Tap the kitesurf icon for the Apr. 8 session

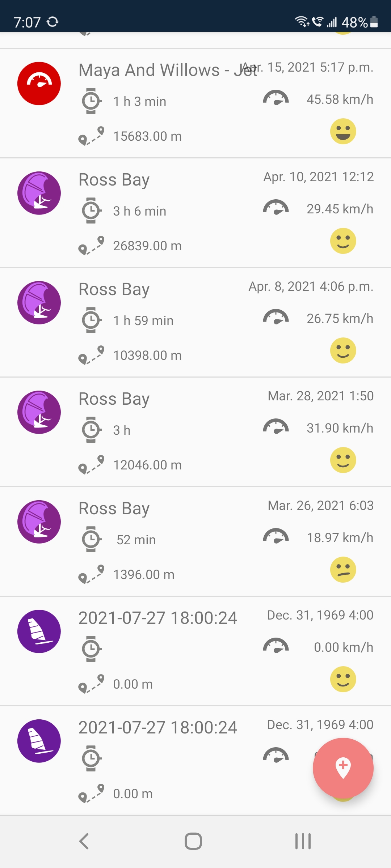pyautogui.click(x=39, y=303)
